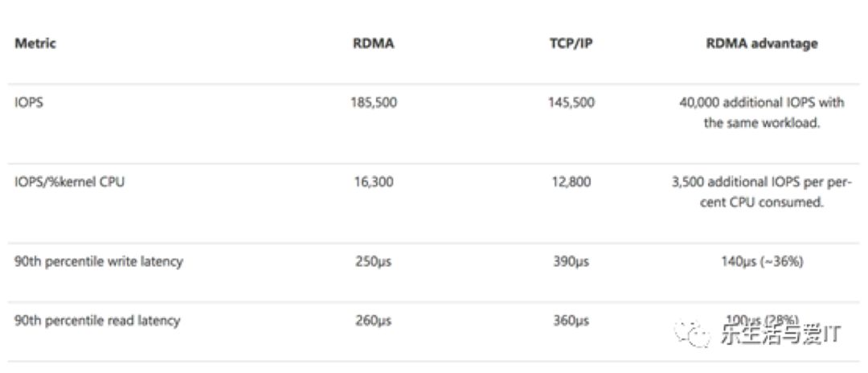The height and width of the screenshot is (373, 868).
Task: Select the 90th percentile write latency label
Action: click(x=99, y=261)
